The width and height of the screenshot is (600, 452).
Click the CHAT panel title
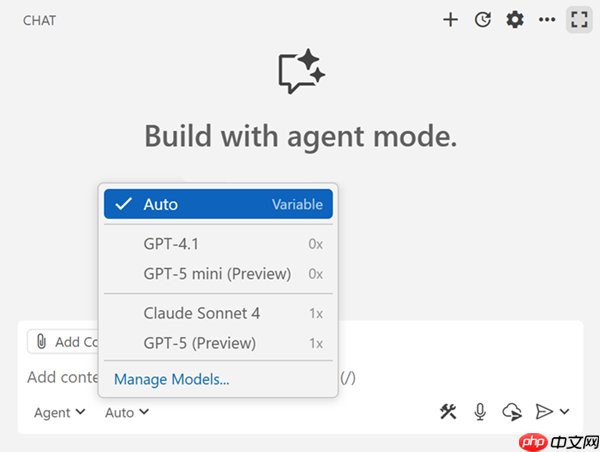39,21
